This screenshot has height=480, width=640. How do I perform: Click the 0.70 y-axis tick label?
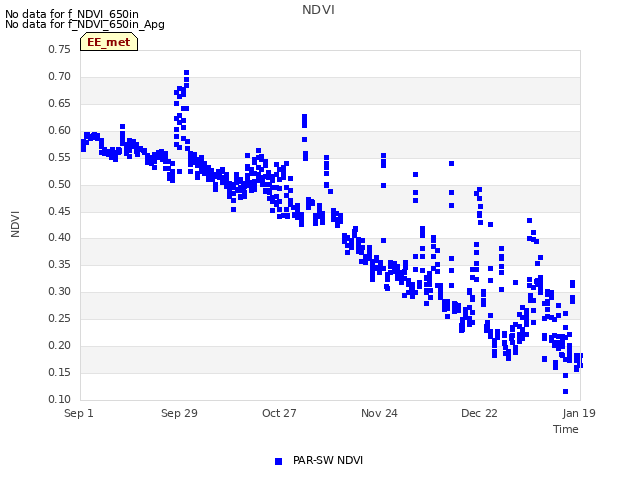[x=60, y=76]
